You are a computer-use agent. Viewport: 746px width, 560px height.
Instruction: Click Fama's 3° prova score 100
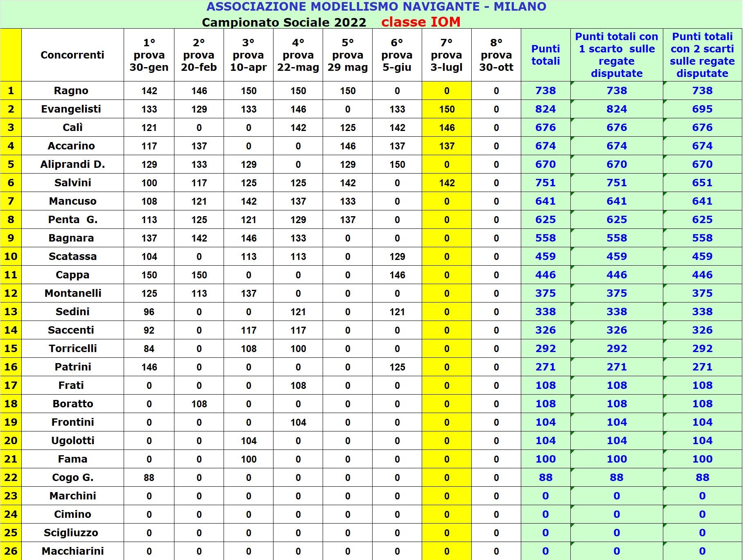pyautogui.click(x=249, y=459)
